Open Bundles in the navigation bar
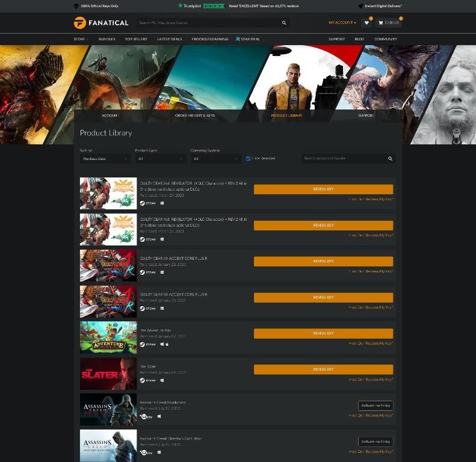This screenshot has width=476, height=462. tap(107, 39)
